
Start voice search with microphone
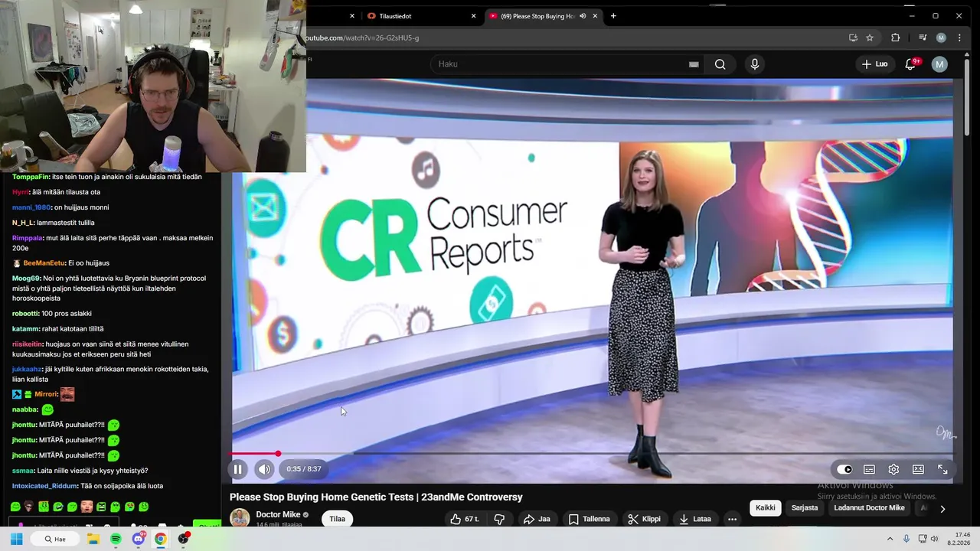[x=755, y=64]
